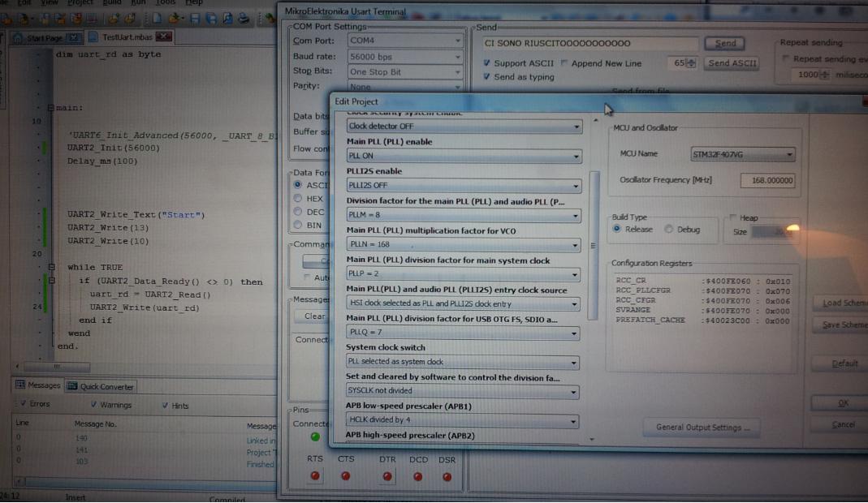Toggle the Errors filter checkbox

click(24, 403)
